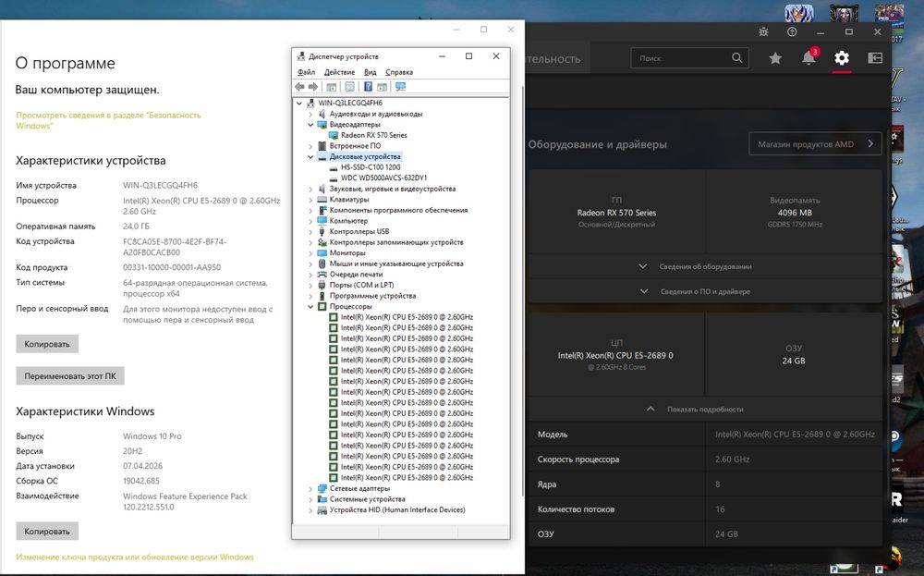Click the magnifier icon in the search box
Image resolution: width=924 pixels, height=576 pixels.
[737, 58]
